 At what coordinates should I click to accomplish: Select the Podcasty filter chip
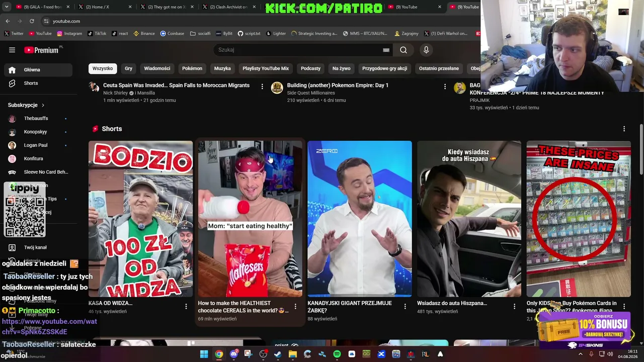310,68
